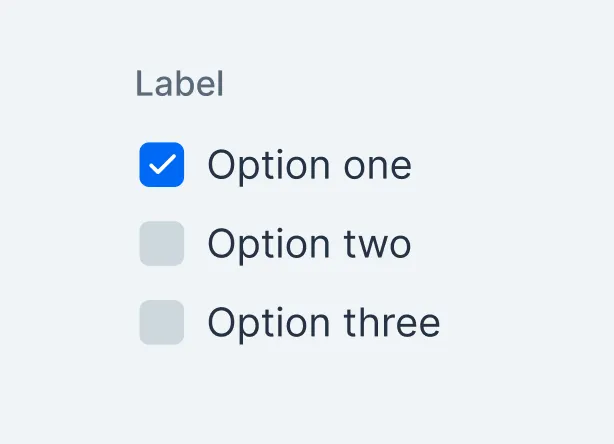Click the word "one" in first option

(x=378, y=166)
